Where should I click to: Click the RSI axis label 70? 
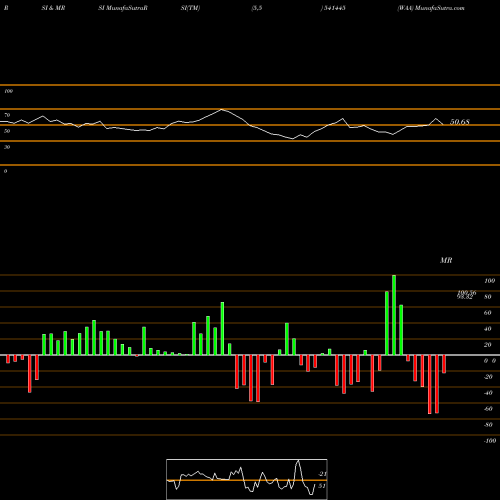[7, 115]
